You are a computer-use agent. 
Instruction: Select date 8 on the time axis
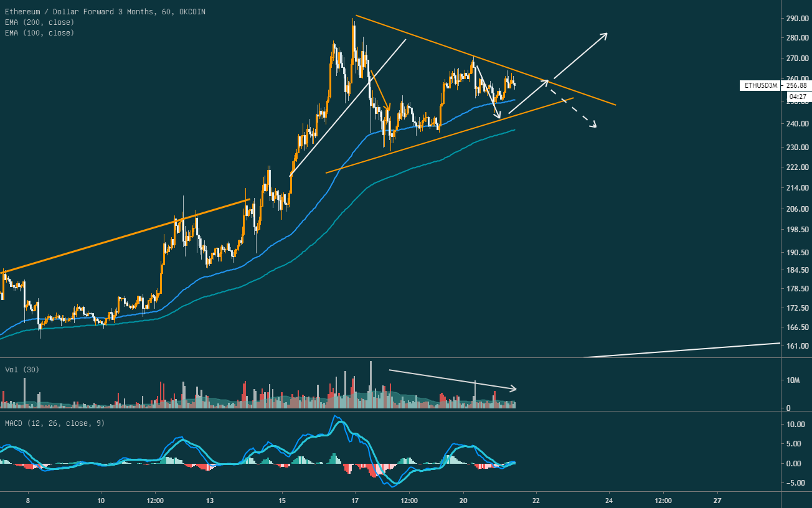point(29,501)
